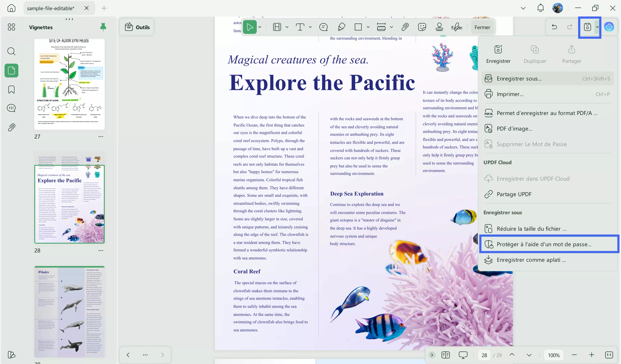The height and width of the screenshot is (364, 621).
Task: Start presentation slideshow mode
Action: pos(463,355)
